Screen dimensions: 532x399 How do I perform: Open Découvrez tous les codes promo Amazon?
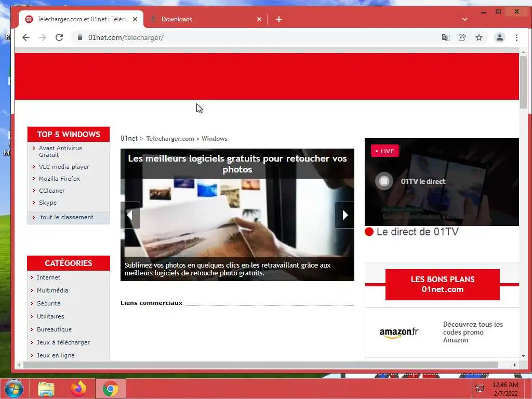coord(473,332)
